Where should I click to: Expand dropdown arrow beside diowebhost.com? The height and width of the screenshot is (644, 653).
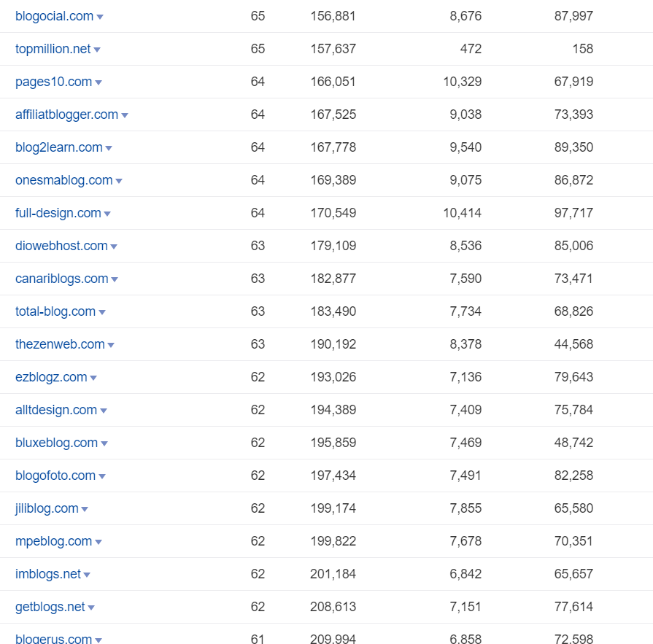114,247
